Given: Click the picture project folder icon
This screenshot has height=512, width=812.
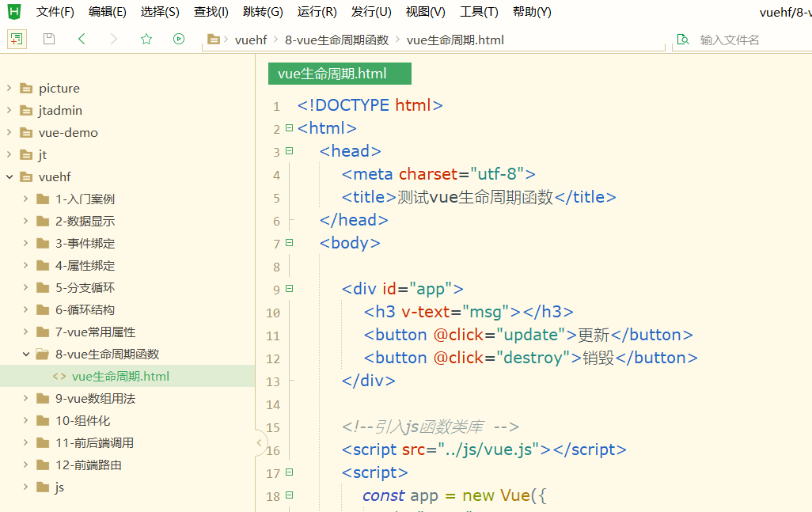Looking at the screenshot, I should coord(26,89).
